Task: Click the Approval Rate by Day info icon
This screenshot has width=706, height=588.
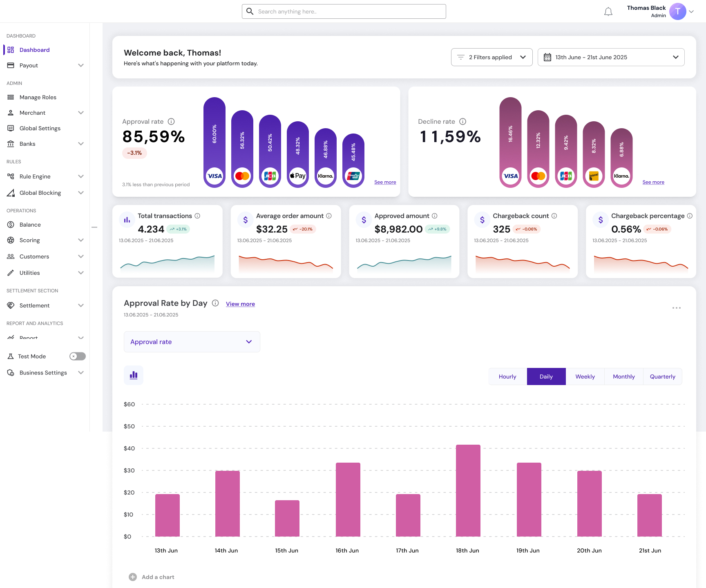Action: tap(215, 303)
